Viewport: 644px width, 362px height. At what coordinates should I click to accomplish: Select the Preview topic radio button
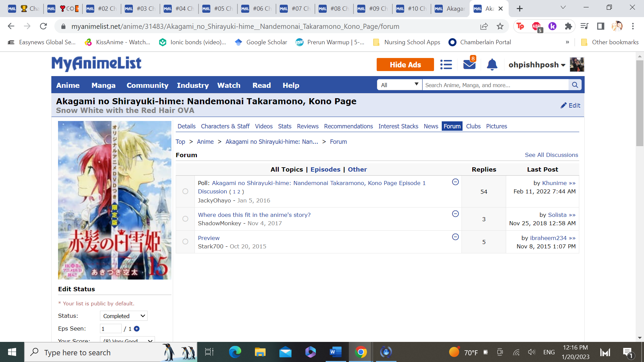pyautogui.click(x=185, y=242)
